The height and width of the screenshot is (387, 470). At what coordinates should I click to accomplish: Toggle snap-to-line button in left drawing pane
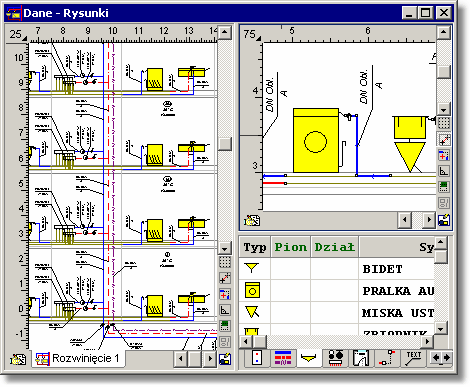[x=225, y=278]
